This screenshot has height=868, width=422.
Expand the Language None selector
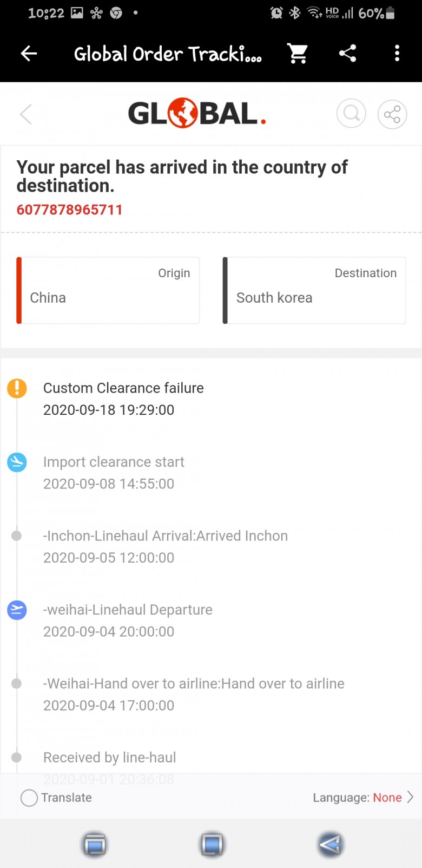[363, 798]
